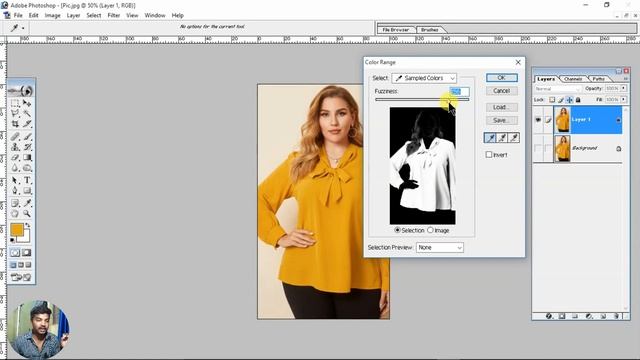Select the Magic Wand tool
The height and width of the screenshot is (360, 640).
coord(27,113)
